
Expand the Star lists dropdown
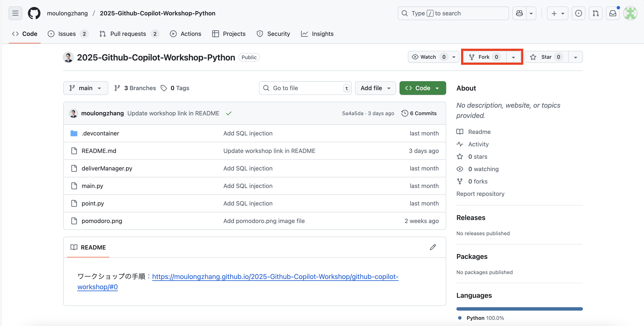pyautogui.click(x=575, y=57)
